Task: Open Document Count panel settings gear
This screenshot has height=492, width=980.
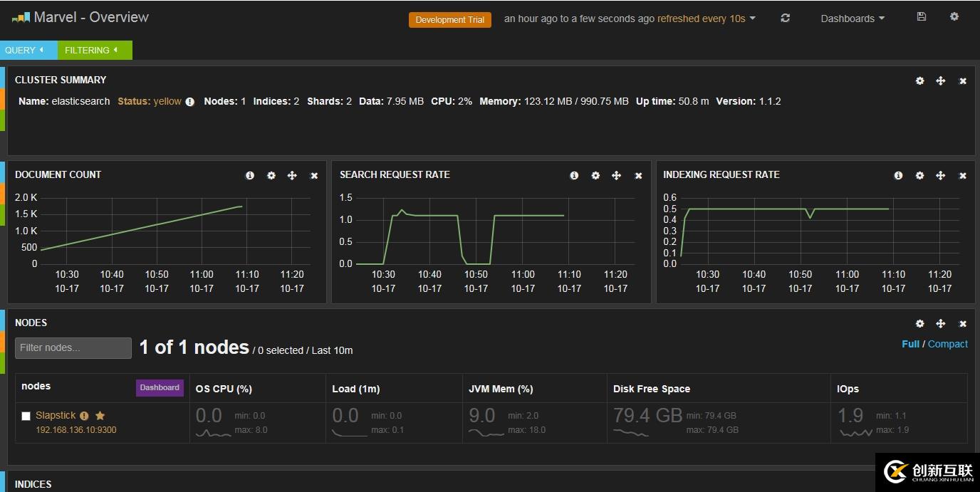Action: point(271,175)
